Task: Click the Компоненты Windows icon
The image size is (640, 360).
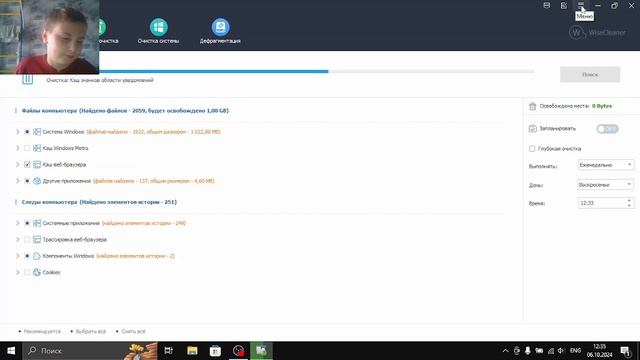Action: tap(37, 256)
